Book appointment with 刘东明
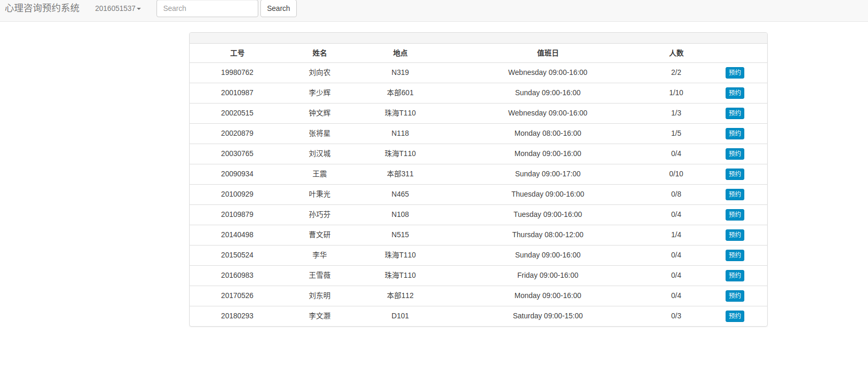 point(735,296)
